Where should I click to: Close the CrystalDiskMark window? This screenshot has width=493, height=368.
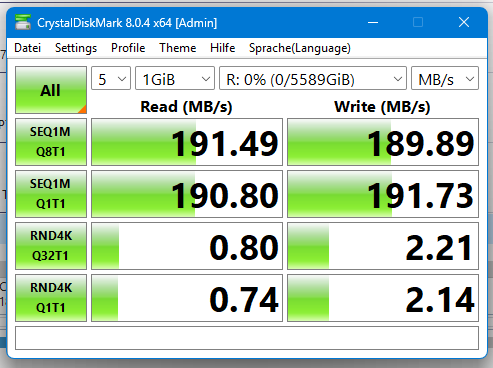coord(464,22)
